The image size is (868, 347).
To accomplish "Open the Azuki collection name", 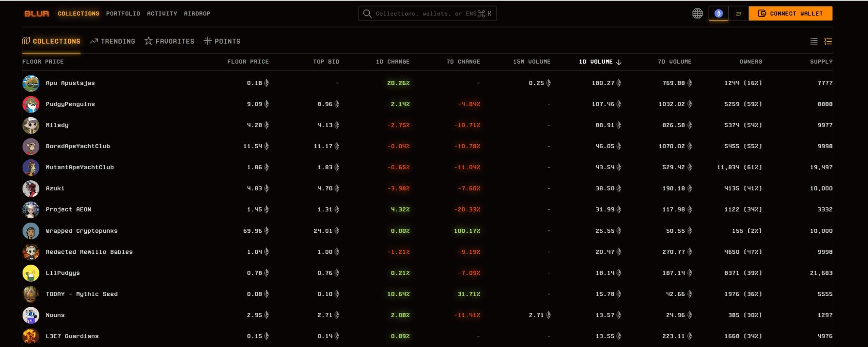I will click(55, 188).
